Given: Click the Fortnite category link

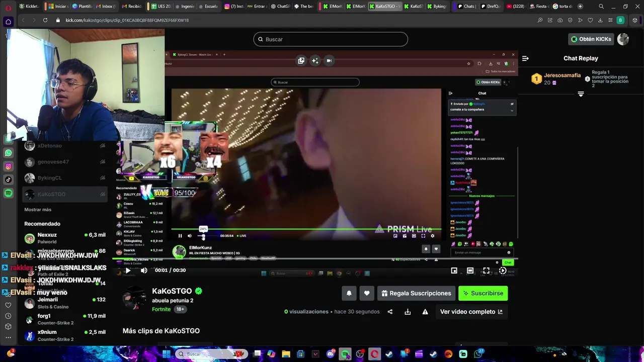Looking at the screenshot, I should pos(161,309).
